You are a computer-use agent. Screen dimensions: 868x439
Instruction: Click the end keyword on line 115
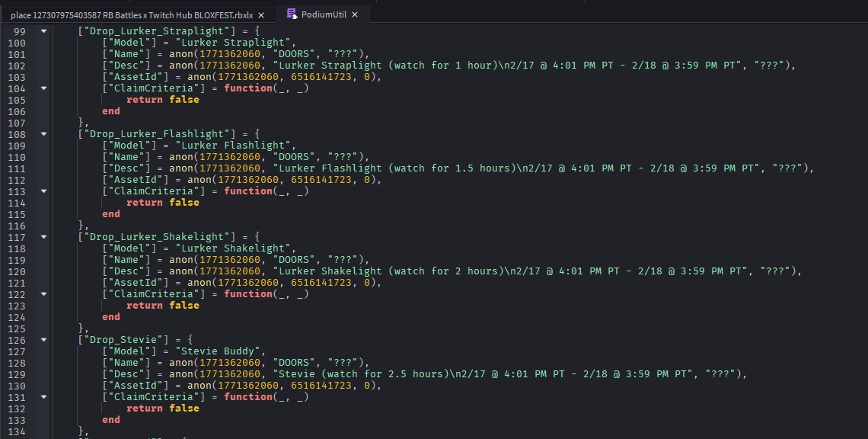click(111, 214)
